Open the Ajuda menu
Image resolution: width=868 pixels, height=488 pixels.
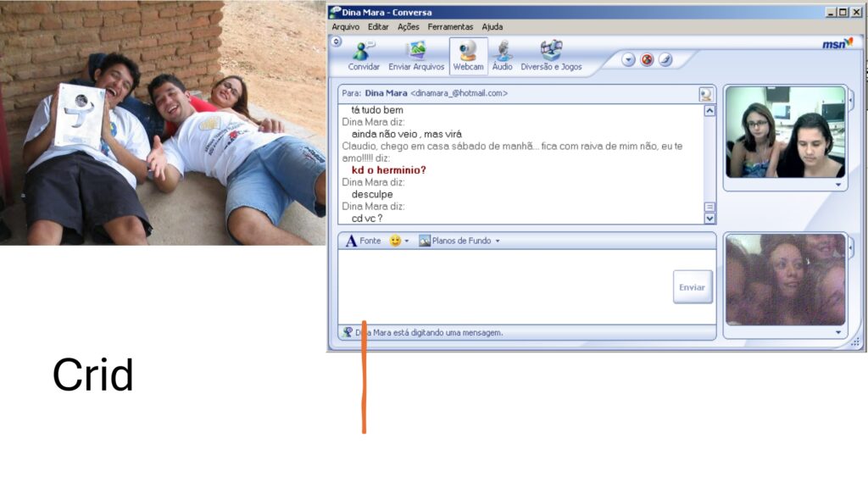pyautogui.click(x=492, y=27)
